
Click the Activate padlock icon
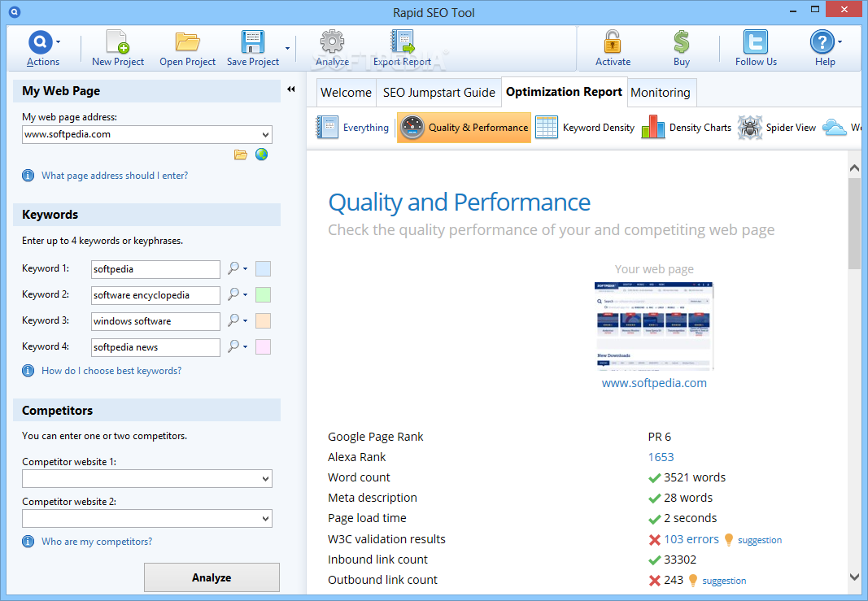pos(613,42)
